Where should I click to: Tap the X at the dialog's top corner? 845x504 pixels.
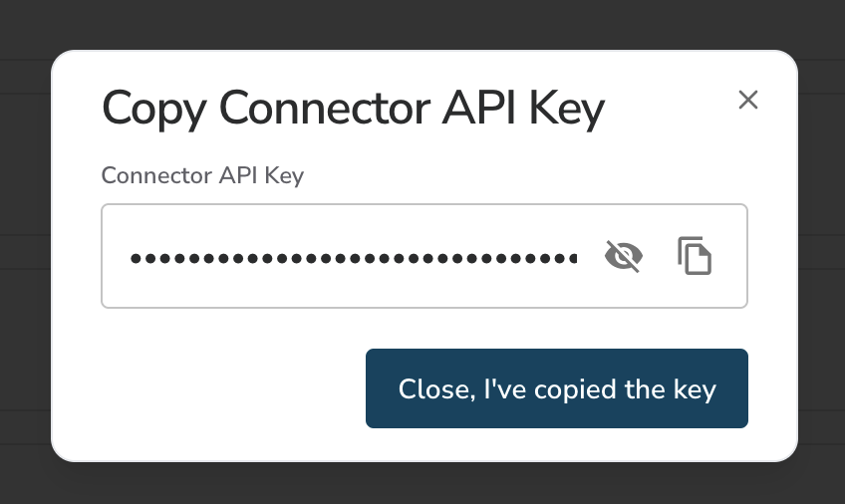pyautogui.click(x=748, y=100)
